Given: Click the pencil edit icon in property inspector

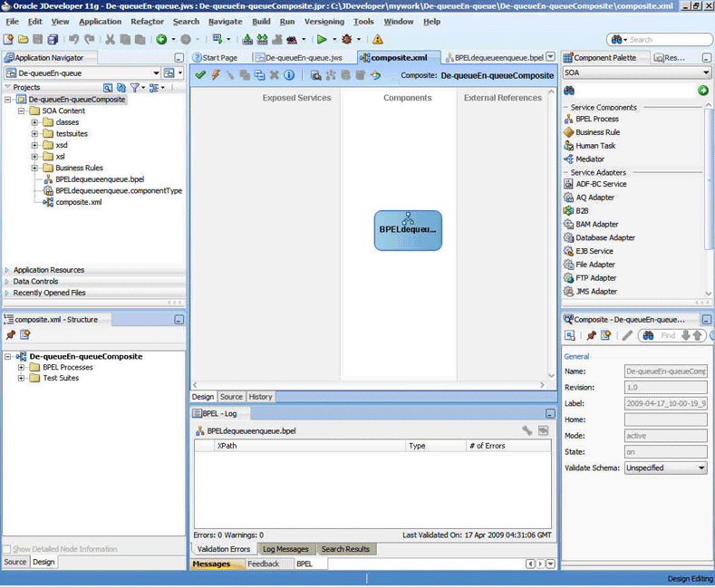Looking at the screenshot, I should 627,336.
